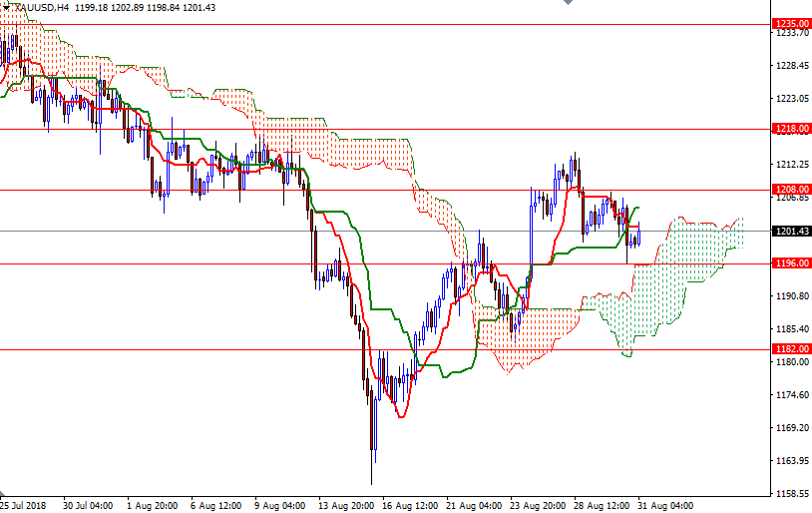Click the dropdown arrow beside XAUUSD,H4

coord(5,7)
